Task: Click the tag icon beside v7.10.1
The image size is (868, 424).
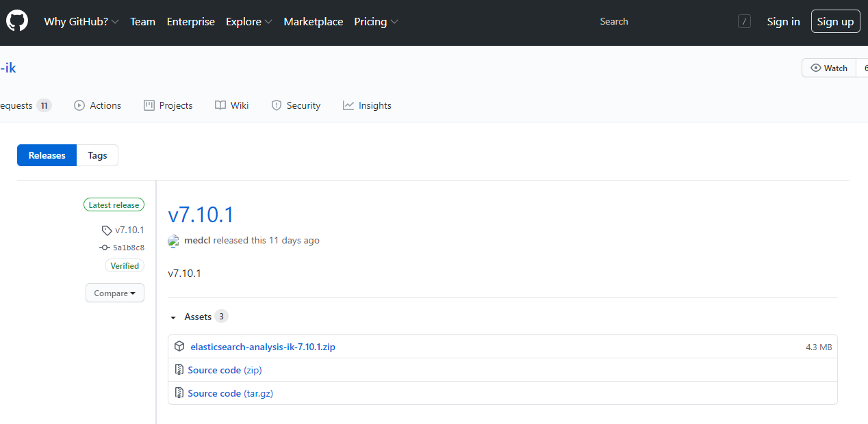Action: click(107, 230)
